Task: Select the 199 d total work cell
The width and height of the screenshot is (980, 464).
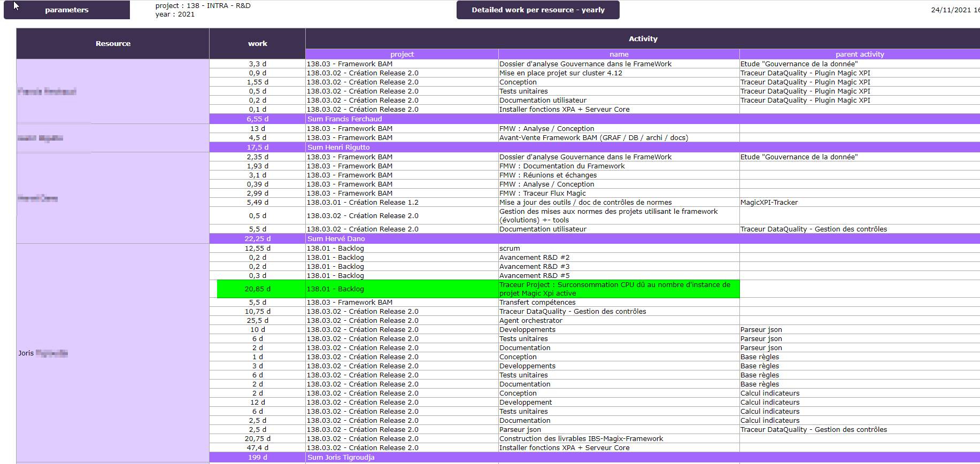Action: point(257,458)
